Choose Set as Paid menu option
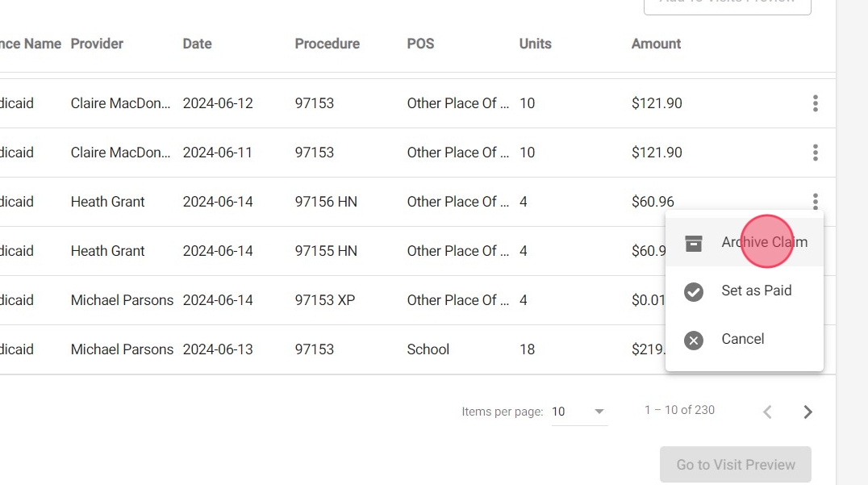 tap(756, 291)
